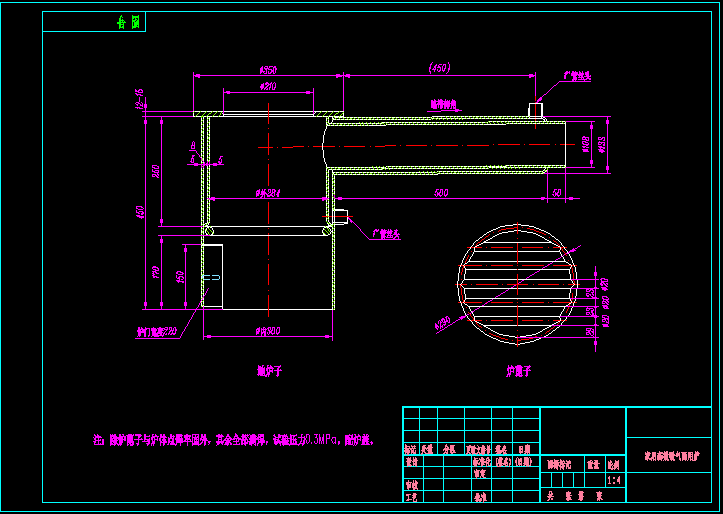Click the furnace door rectangle at lower left

pyautogui.click(x=212, y=276)
